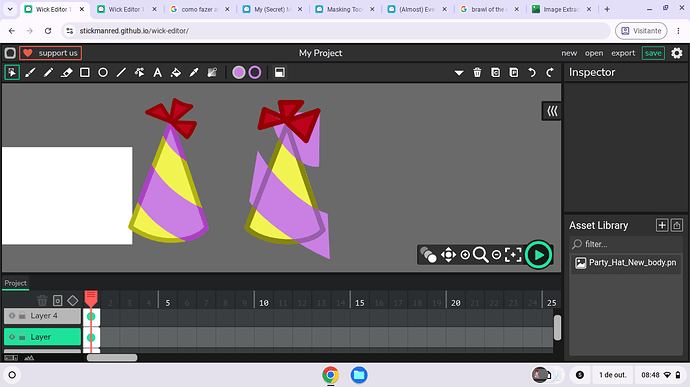Toggle lock on Layer 4

tap(22, 316)
